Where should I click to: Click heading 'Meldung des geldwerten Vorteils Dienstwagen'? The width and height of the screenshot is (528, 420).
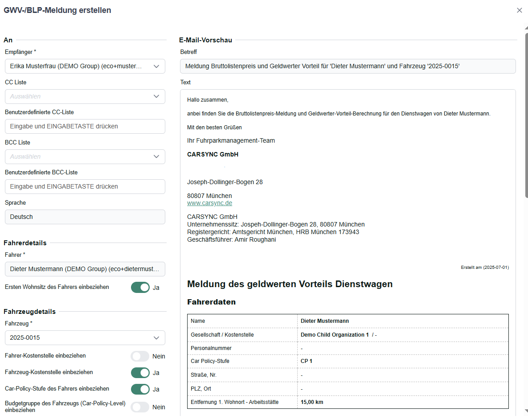[x=290, y=284]
